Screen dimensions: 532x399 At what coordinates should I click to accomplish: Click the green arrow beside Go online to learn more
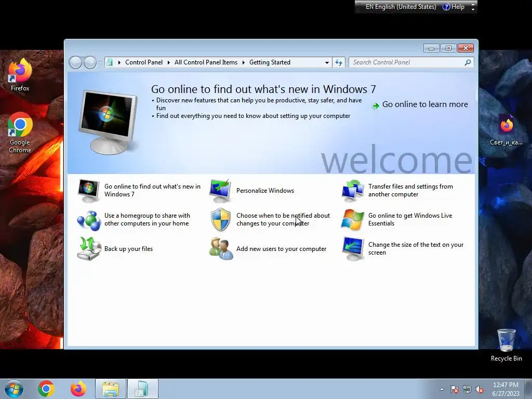tap(376, 106)
